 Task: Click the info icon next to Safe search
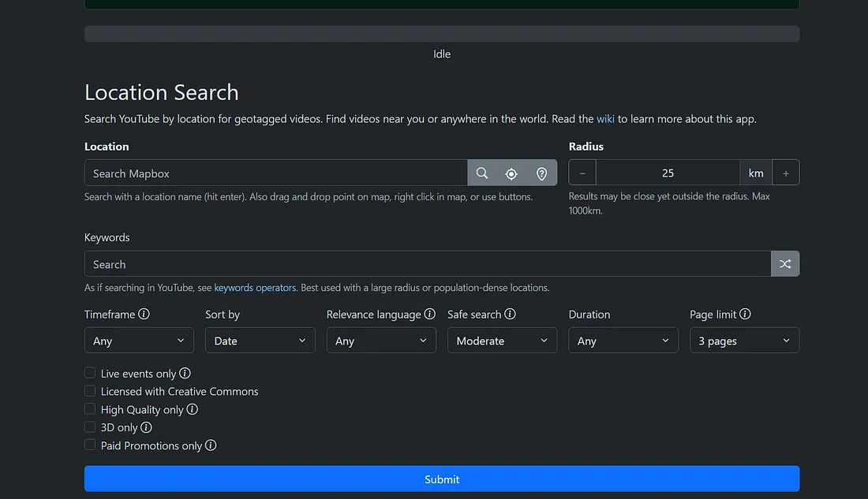[x=510, y=314]
